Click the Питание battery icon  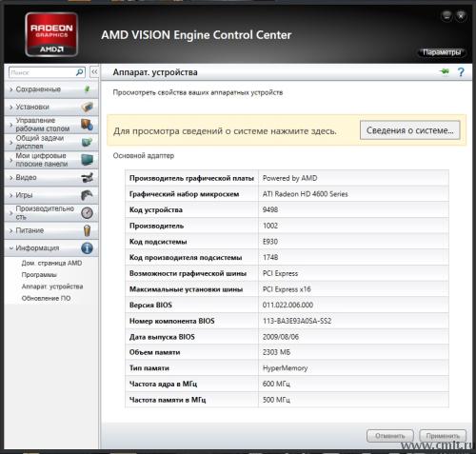87,230
